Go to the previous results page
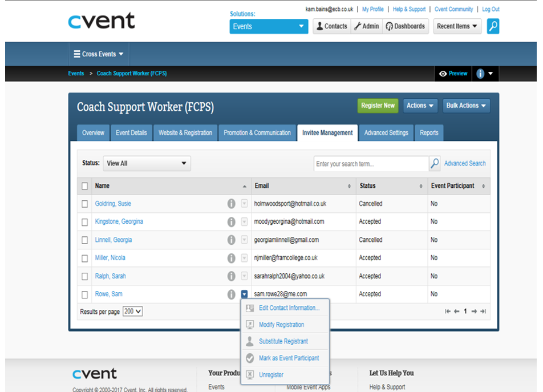Screen dimensions: 543x392 point(457,312)
